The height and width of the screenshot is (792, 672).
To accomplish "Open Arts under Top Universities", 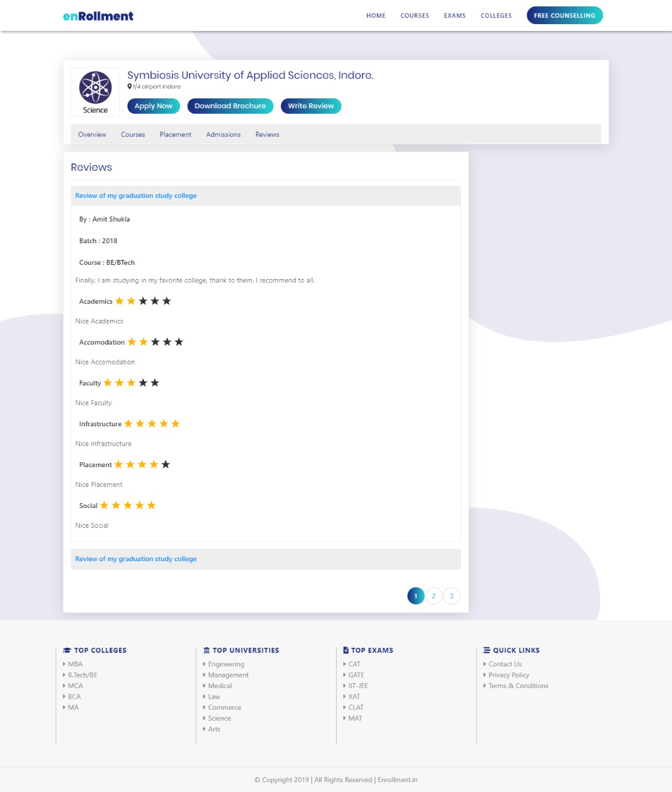I will 214,729.
